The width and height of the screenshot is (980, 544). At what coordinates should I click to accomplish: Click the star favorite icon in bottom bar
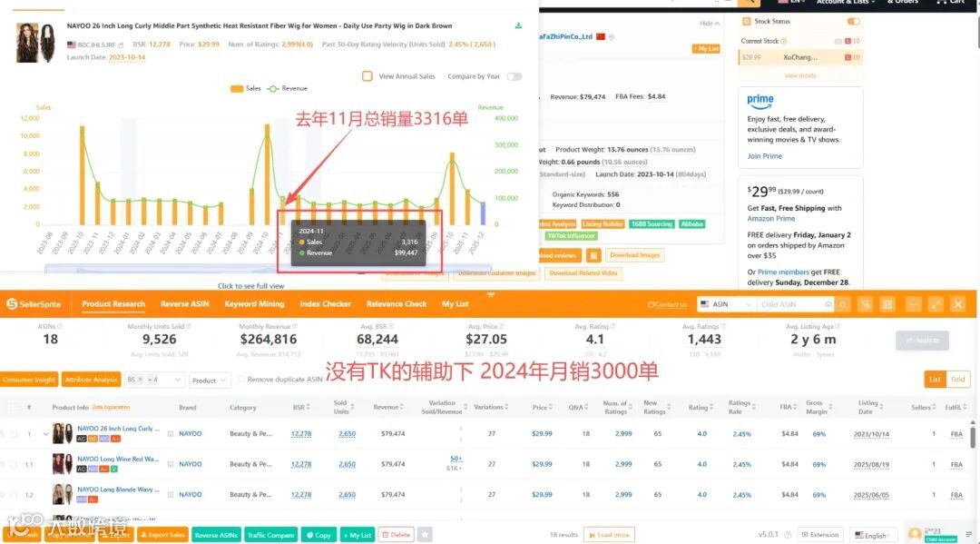(425, 535)
